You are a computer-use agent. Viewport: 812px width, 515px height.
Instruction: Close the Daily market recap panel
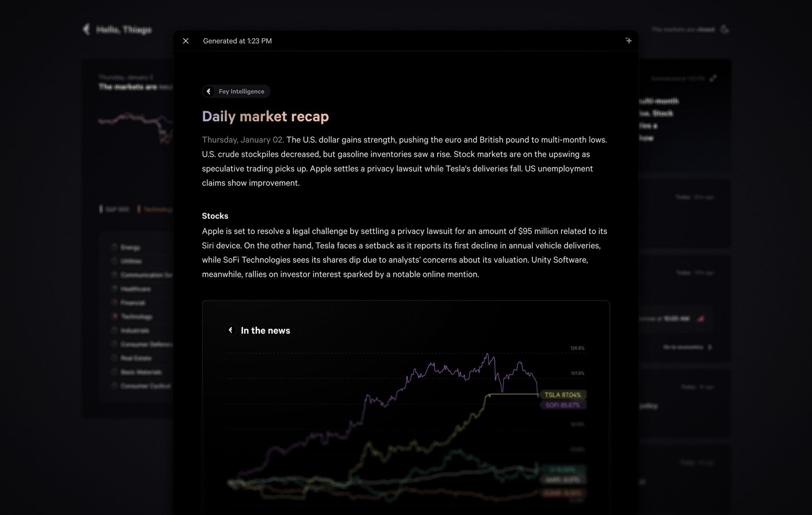186,41
